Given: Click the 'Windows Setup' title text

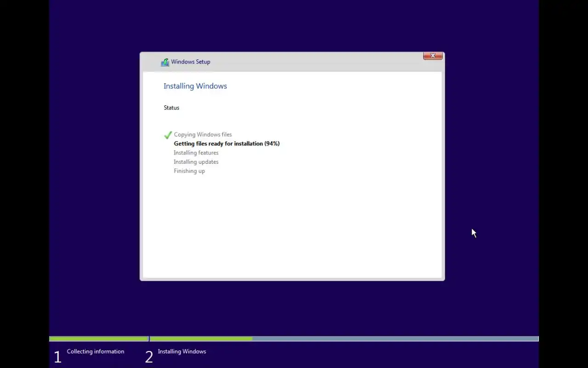Looking at the screenshot, I should [x=191, y=62].
